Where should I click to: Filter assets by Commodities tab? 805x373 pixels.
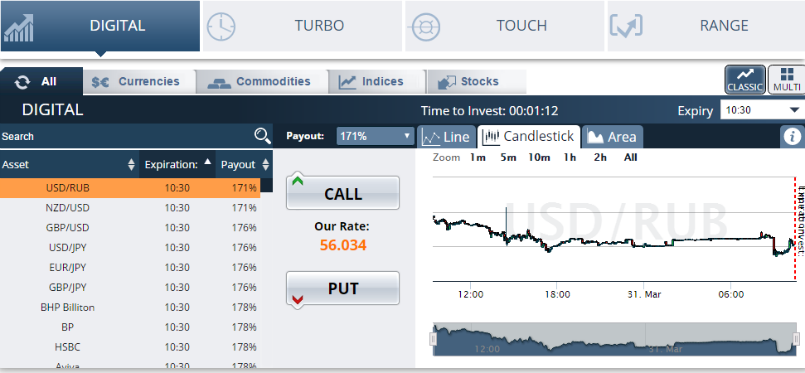click(262, 82)
